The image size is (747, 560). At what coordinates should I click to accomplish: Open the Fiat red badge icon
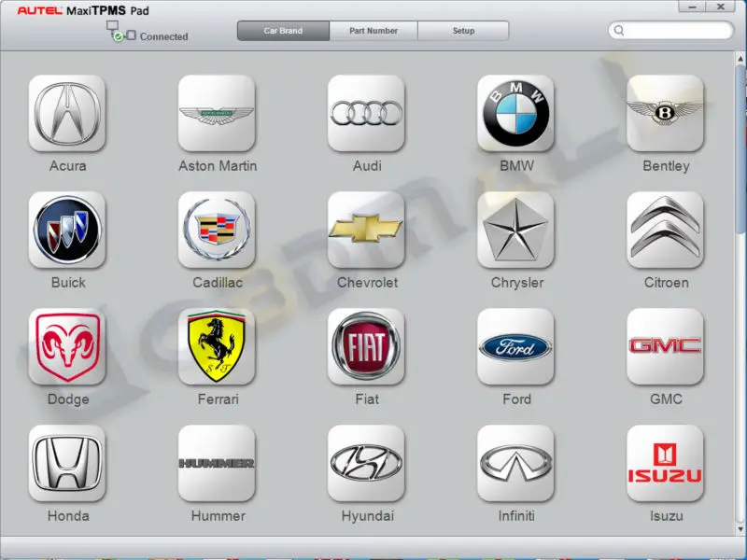366,346
